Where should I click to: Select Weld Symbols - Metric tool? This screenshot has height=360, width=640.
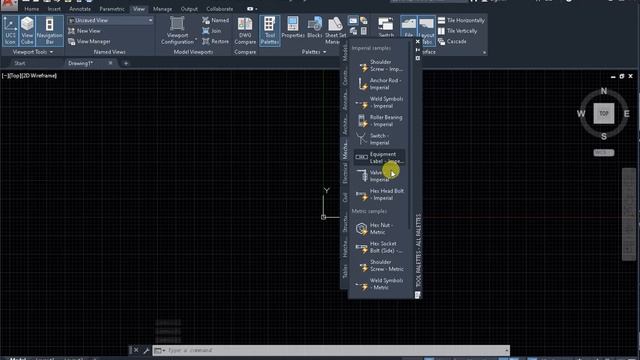coord(380,284)
